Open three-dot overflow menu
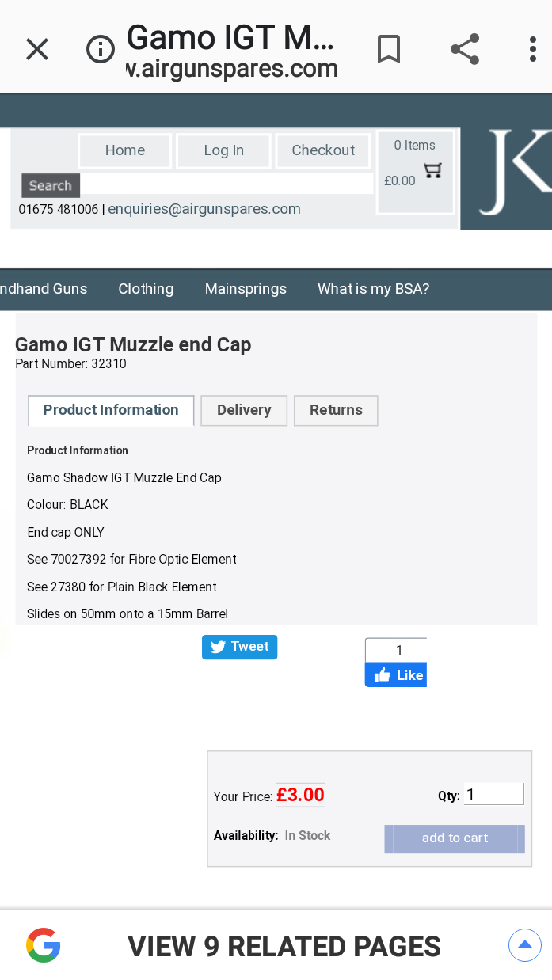552x980 pixels. point(533,49)
